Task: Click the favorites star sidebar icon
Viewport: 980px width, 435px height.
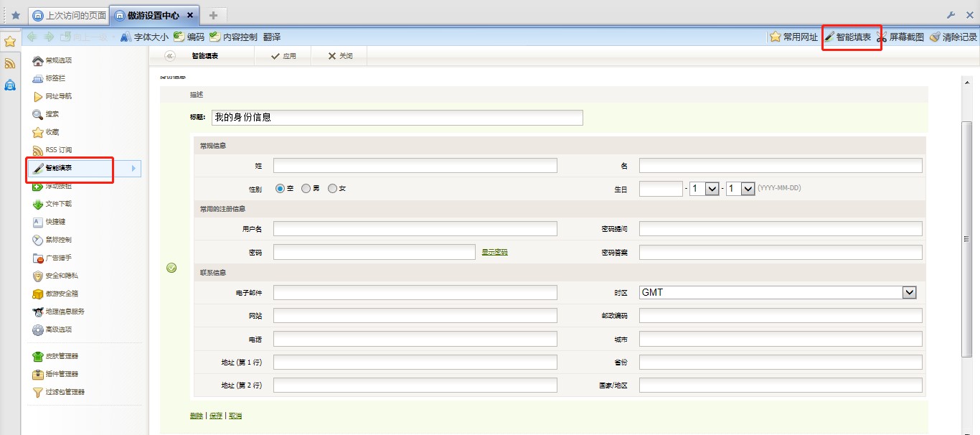Action: coord(10,41)
